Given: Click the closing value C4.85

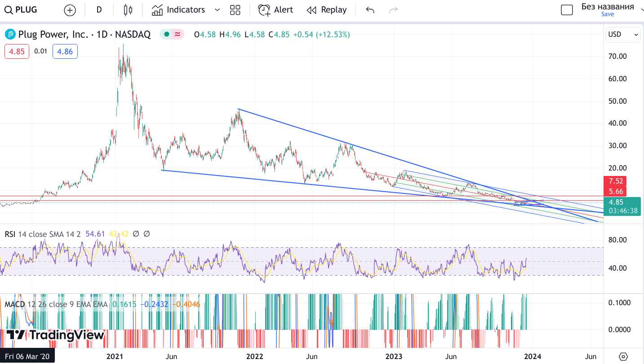Looking at the screenshot, I should 279,35.
